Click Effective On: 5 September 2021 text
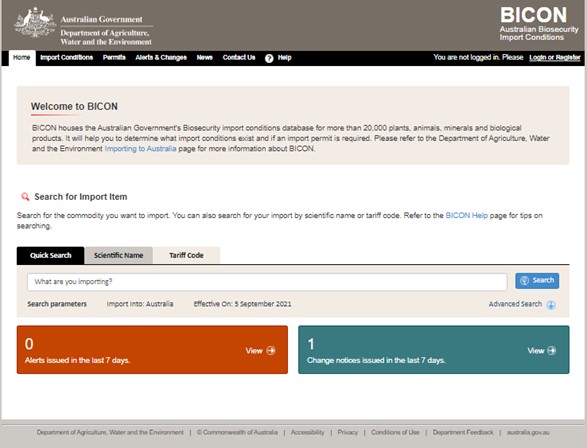587x448 pixels. (242, 304)
